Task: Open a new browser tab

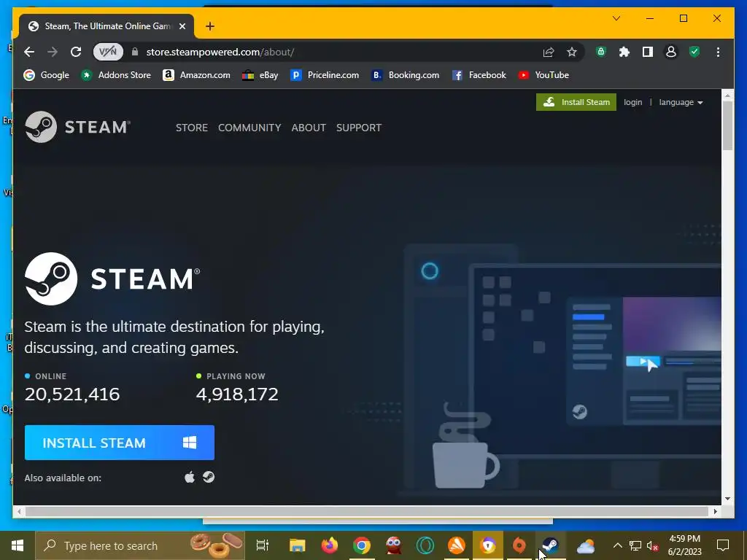Action: [x=209, y=26]
